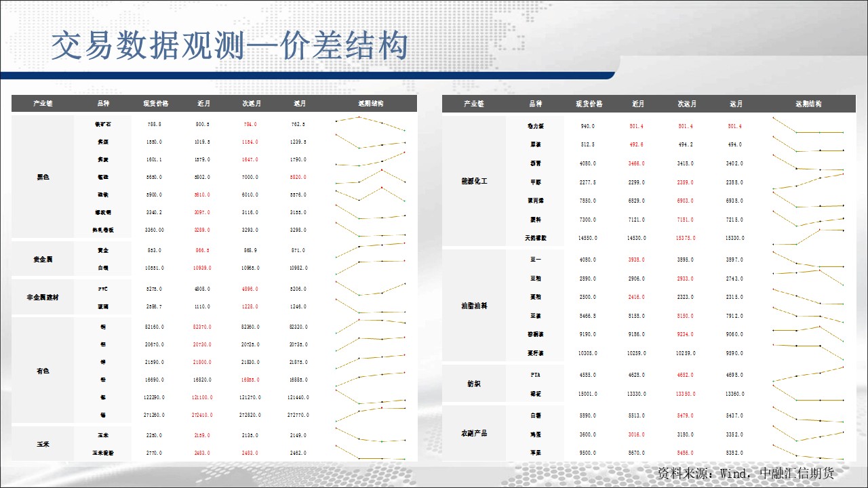Select the 非金属建材 category cell
Screen dimensions: 868x488
(43, 298)
